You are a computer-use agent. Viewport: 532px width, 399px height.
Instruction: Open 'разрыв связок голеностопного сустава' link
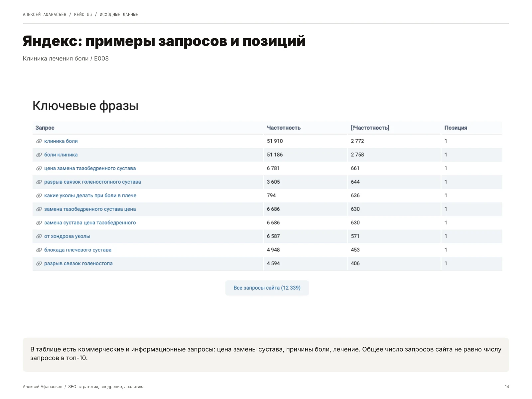[x=92, y=182]
